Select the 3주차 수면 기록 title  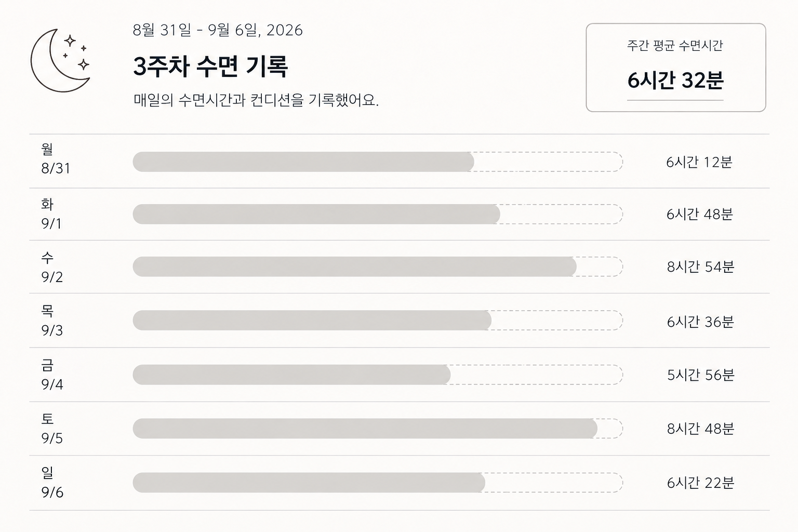tap(210, 66)
